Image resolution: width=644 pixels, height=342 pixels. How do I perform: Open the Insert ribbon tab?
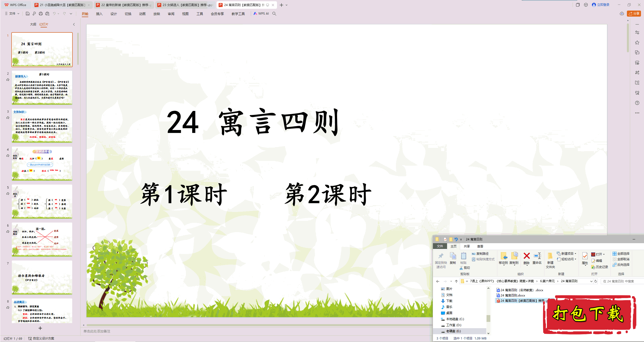coord(99,14)
